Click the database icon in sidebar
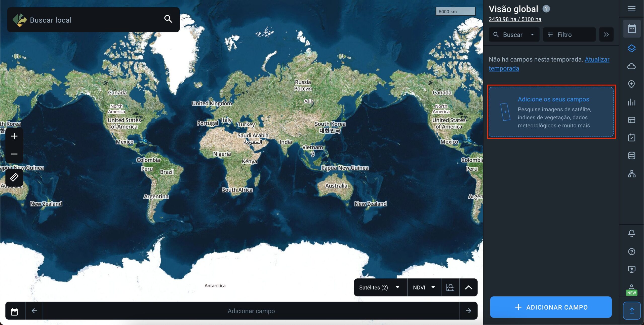 [631, 156]
